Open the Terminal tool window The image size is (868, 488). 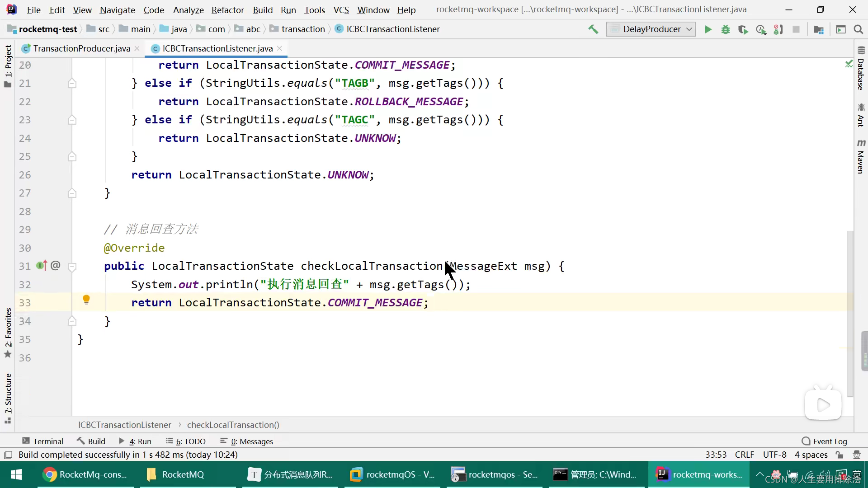click(x=42, y=441)
